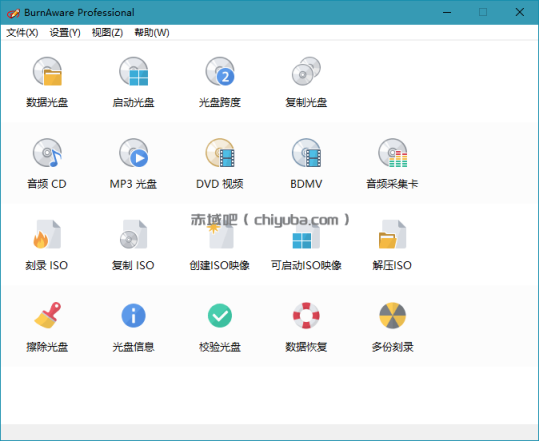Image resolution: width=539 pixels, height=441 pixels.
Task: Choose the DVD 视频 tool icon
Action: (x=220, y=153)
